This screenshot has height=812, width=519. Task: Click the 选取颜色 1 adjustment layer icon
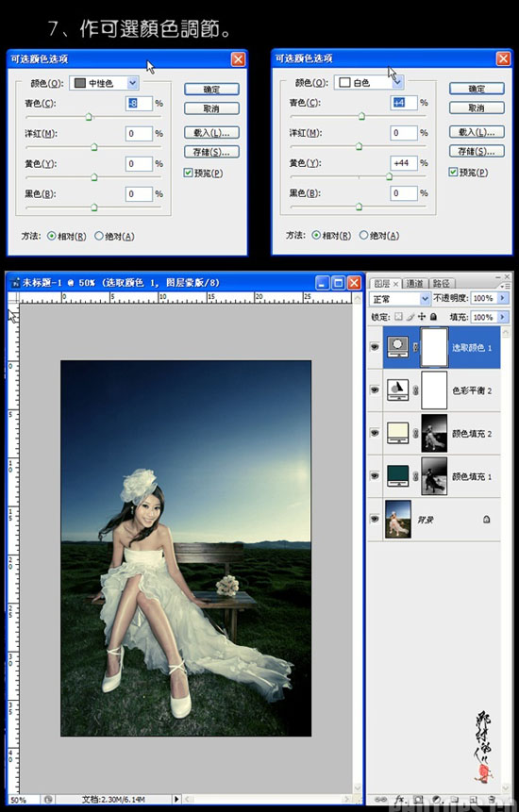click(x=398, y=347)
